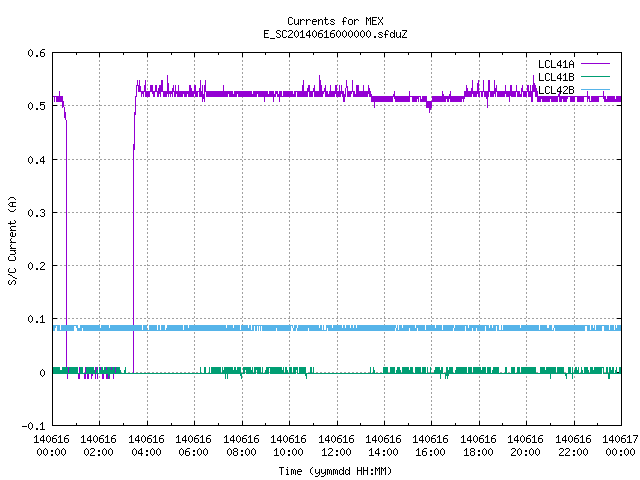Click the 0.5 y-axis tick label

coord(36,106)
